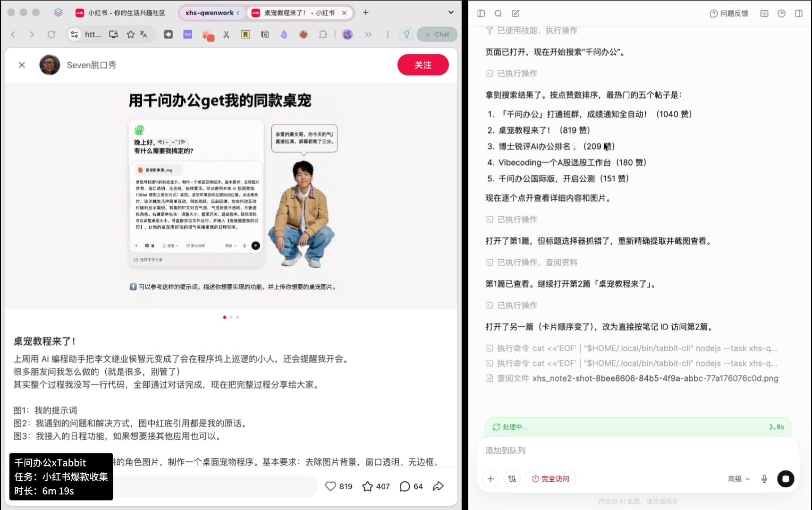812x510 pixels.
Task: Open the gauge icon in chat header
Action: (781, 14)
